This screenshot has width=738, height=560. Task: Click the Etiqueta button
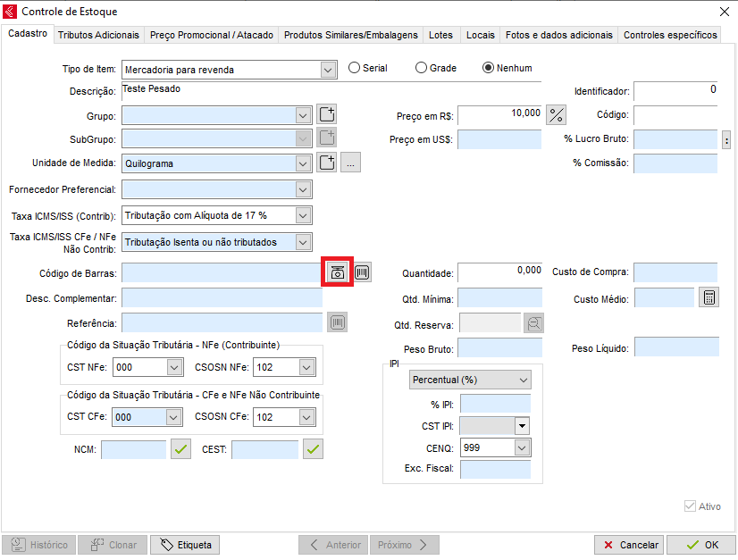(x=186, y=544)
